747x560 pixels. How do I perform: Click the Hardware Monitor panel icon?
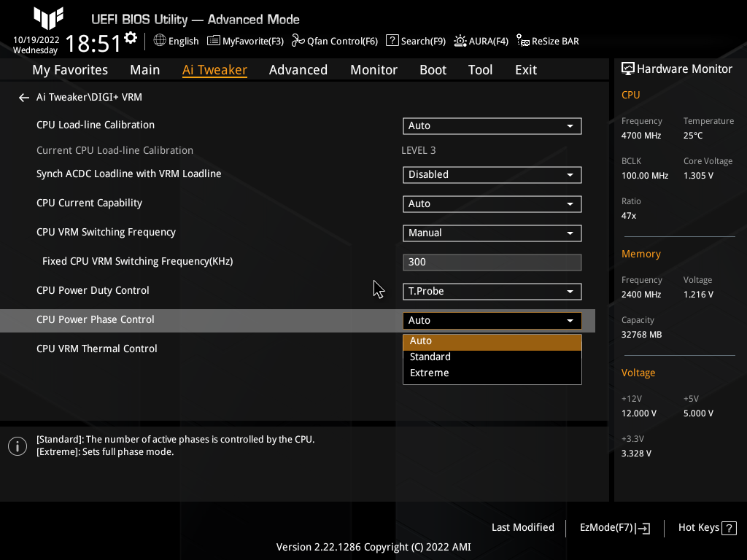[x=628, y=68]
